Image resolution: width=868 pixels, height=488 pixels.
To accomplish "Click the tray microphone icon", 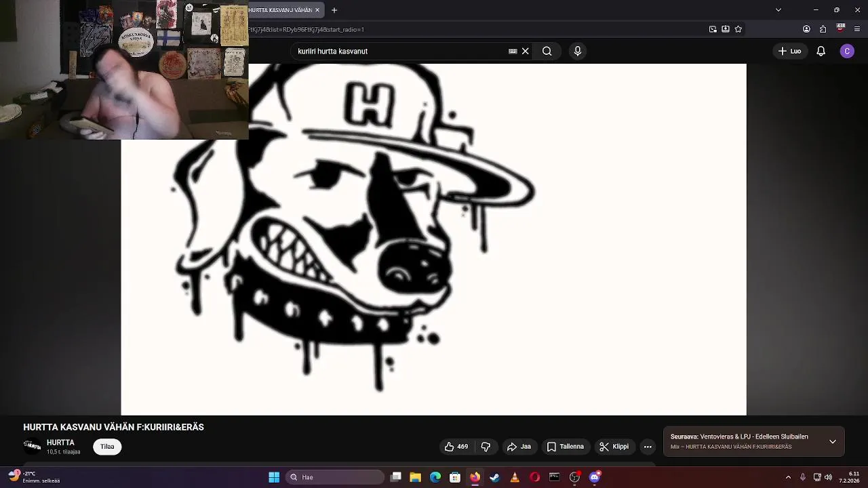I will coord(803,477).
